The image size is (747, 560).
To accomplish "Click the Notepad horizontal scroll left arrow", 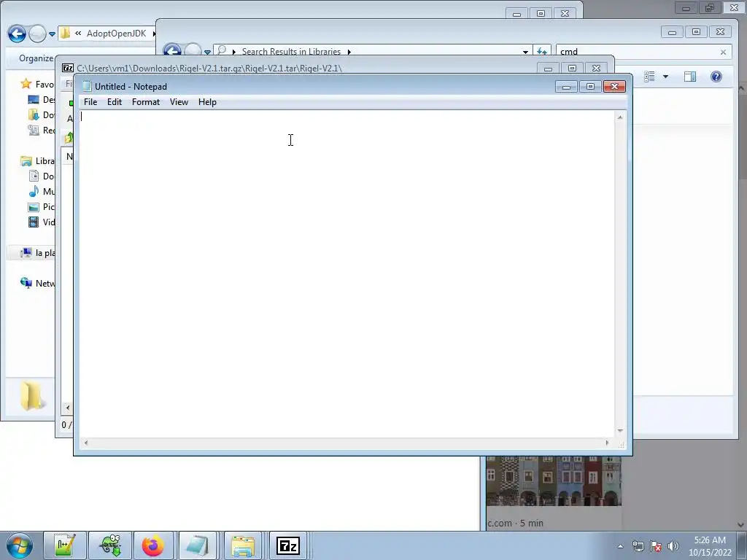I will point(86,443).
